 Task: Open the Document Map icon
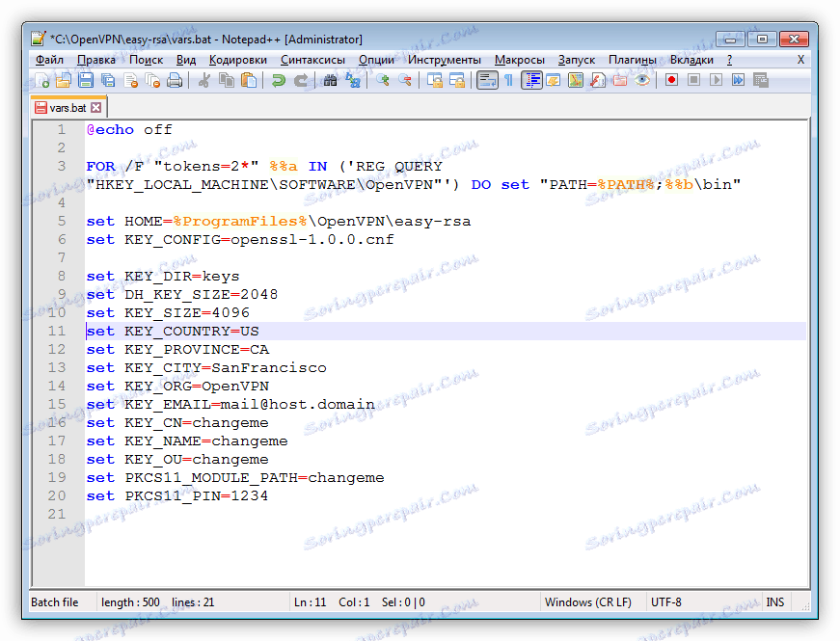[576, 80]
